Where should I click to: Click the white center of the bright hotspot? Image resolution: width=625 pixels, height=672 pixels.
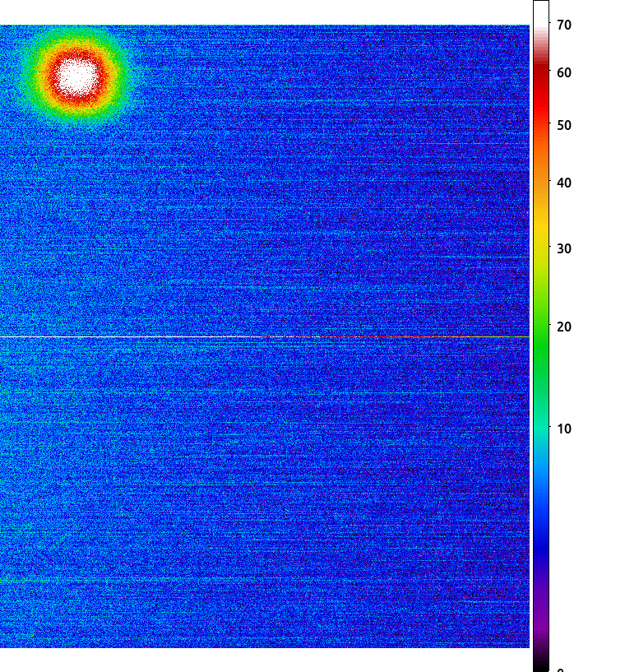click(77, 76)
